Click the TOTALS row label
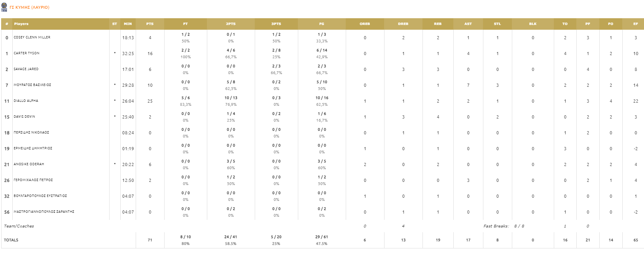This screenshot has height=254, width=644. pyautogui.click(x=11, y=240)
